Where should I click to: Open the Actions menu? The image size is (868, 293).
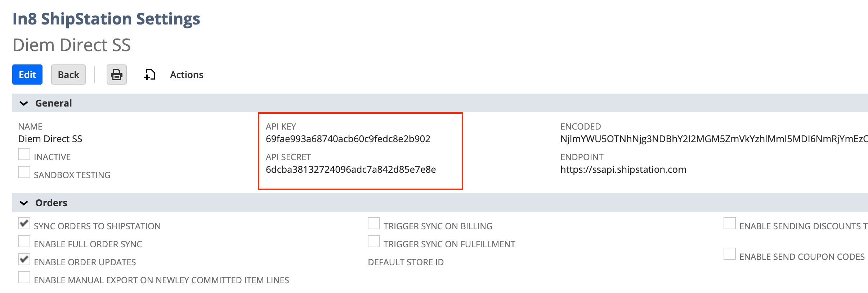[x=186, y=75]
